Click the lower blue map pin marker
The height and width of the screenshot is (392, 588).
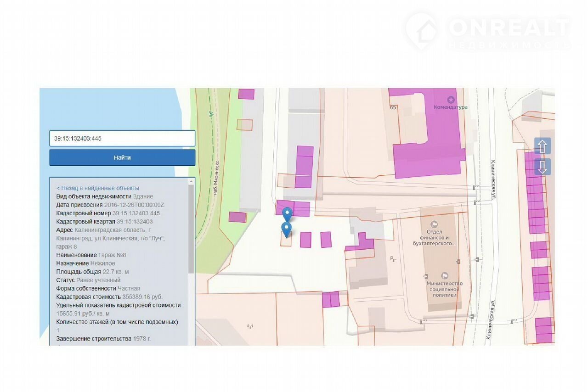[287, 230]
